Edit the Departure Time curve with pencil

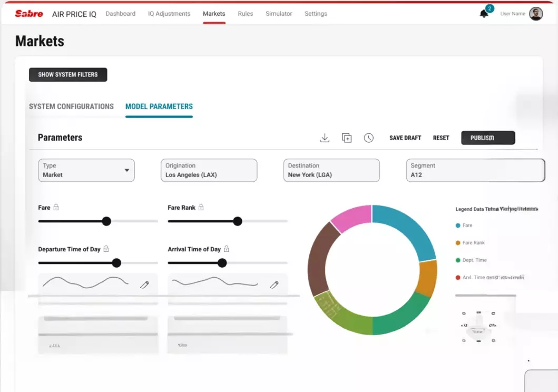tap(144, 285)
